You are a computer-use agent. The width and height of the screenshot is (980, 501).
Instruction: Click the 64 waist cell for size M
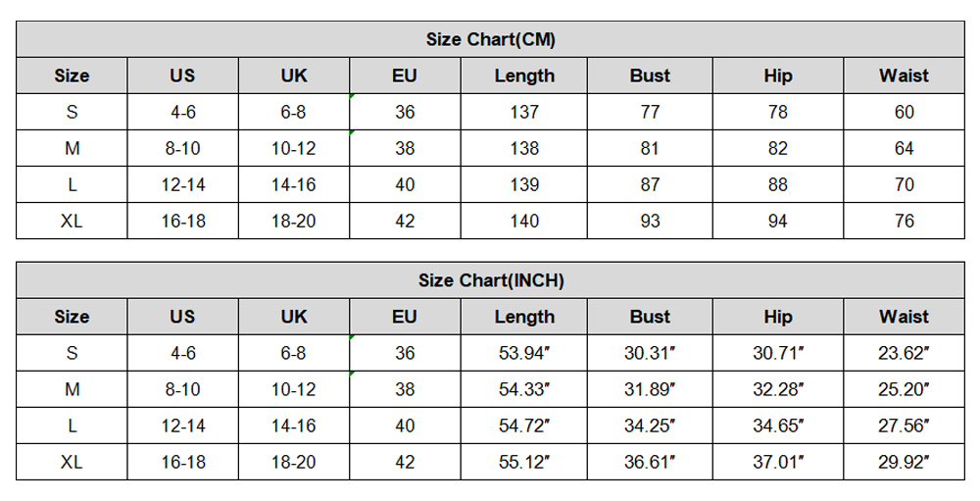click(x=904, y=148)
